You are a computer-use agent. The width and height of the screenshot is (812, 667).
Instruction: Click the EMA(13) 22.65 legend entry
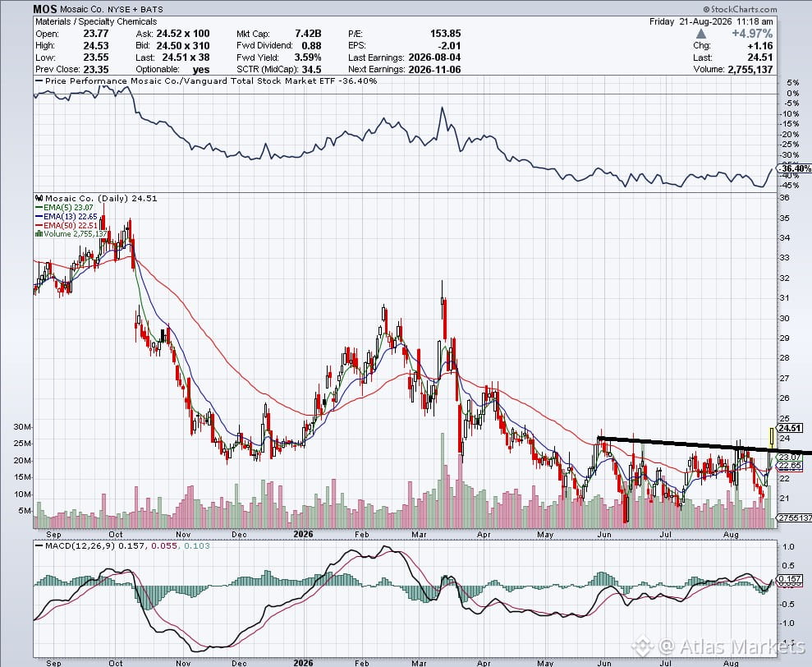click(x=66, y=216)
